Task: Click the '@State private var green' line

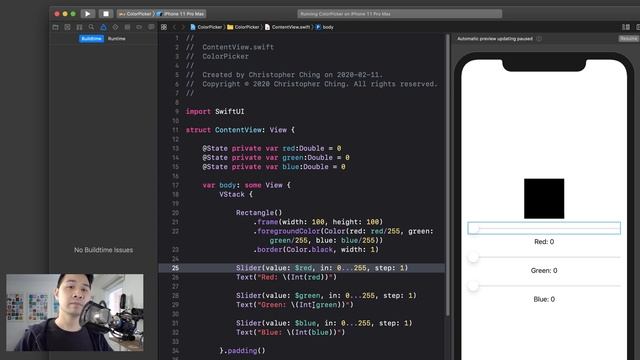Action: coord(276,158)
